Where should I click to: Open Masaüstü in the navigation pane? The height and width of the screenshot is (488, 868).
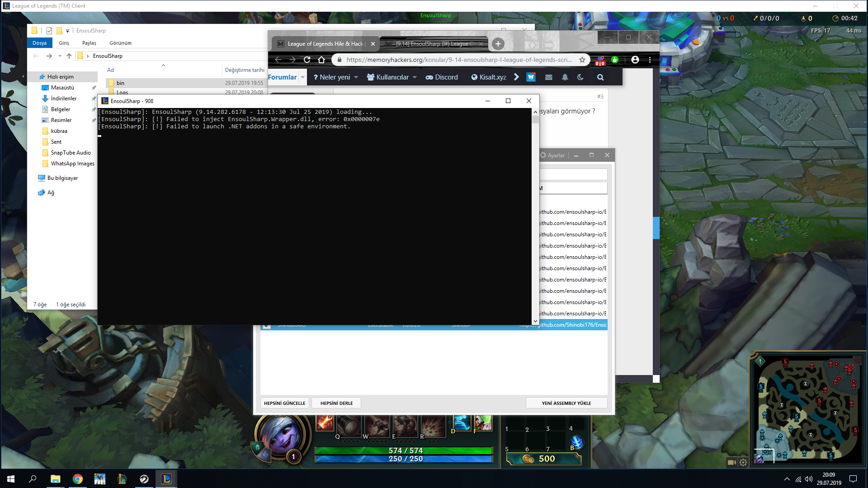[62, 88]
